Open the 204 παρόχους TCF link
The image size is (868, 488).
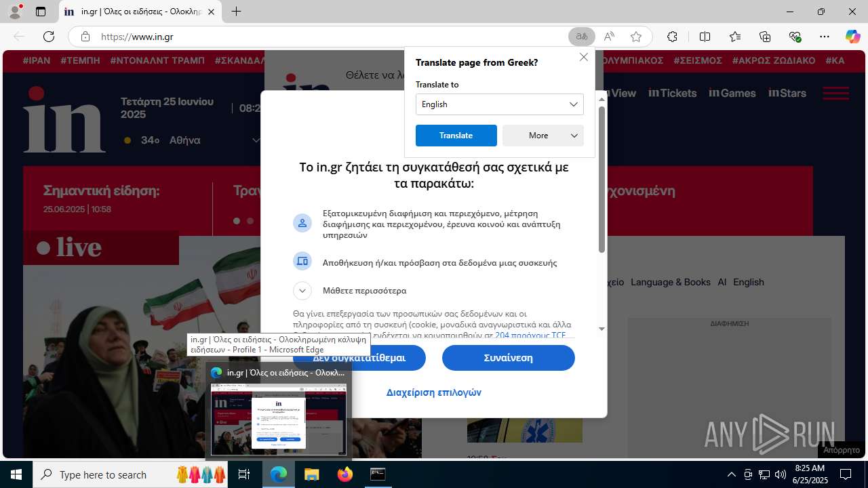[530, 335]
